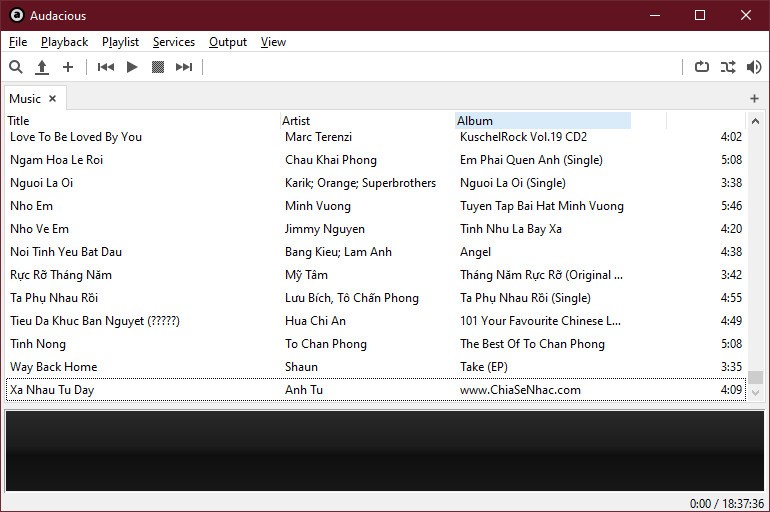Click album Tinh Nhu La Bay Xa
Screen dimensions: 770x512
[511, 229]
